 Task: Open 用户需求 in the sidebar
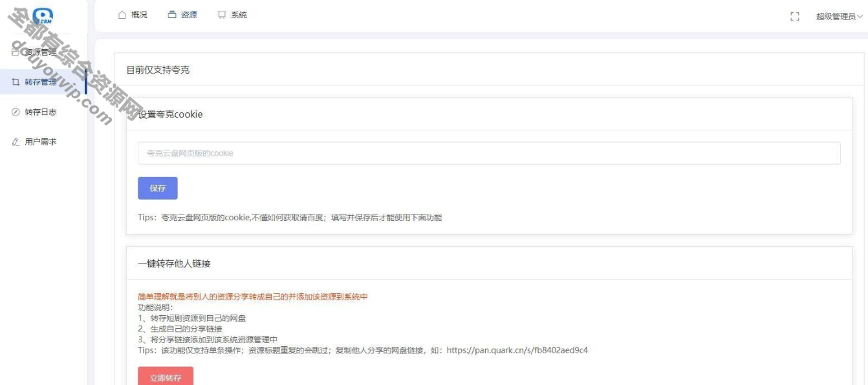[x=43, y=141]
